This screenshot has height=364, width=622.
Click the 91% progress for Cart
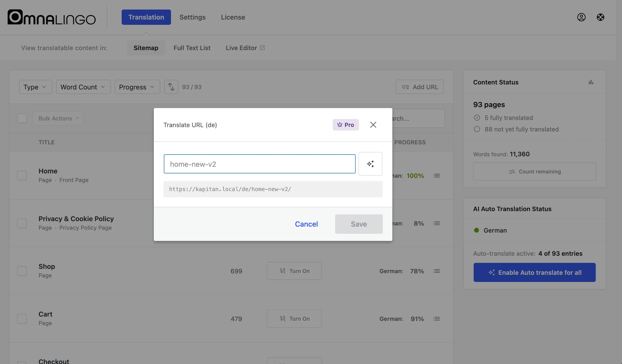click(x=417, y=319)
